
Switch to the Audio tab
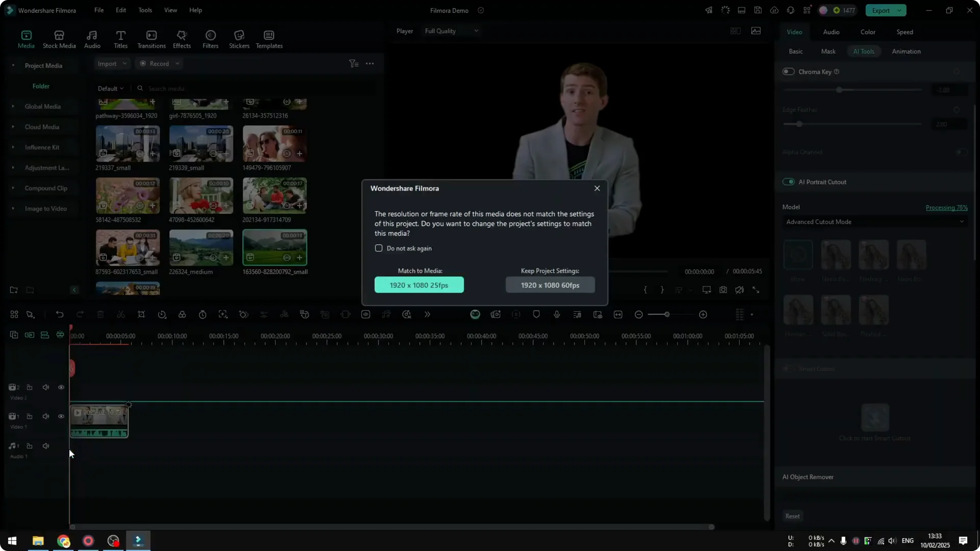(x=831, y=32)
